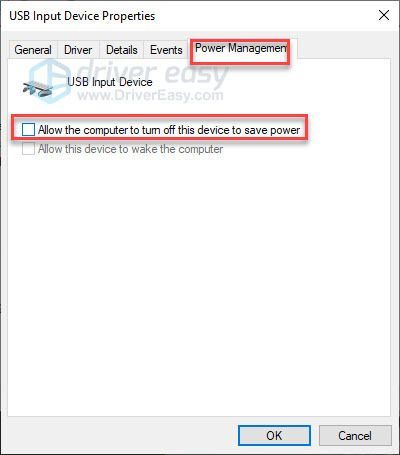Dismiss the dialog with the Cancel button
This screenshot has width=400, height=455.
click(x=355, y=435)
